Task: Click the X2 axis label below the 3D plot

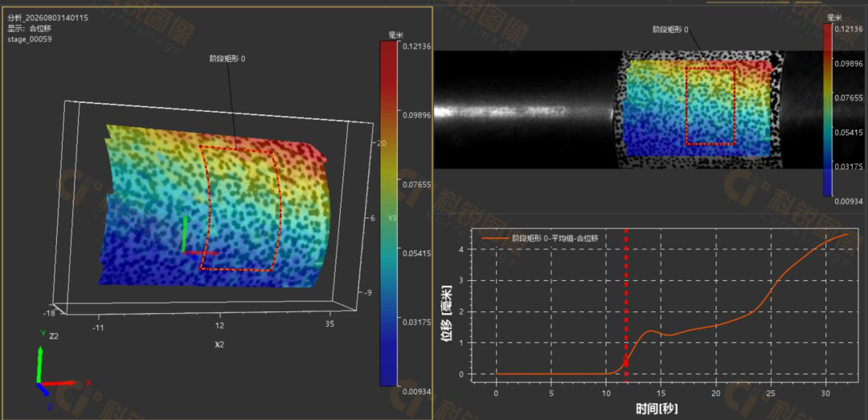Action: point(219,344)
